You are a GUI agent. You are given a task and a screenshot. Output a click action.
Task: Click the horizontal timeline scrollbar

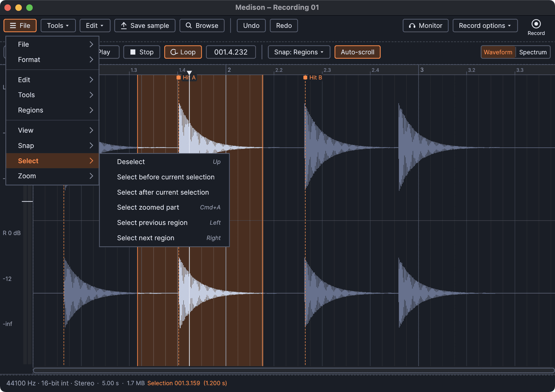[294, 370]
